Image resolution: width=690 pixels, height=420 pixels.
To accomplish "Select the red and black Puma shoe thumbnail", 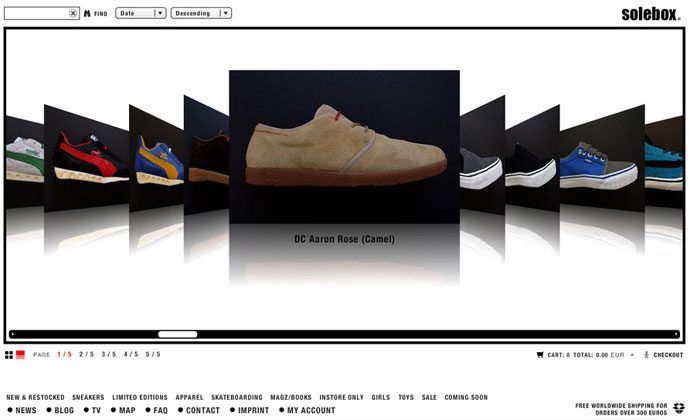I will pyautogui.click(x=87, y=158).
